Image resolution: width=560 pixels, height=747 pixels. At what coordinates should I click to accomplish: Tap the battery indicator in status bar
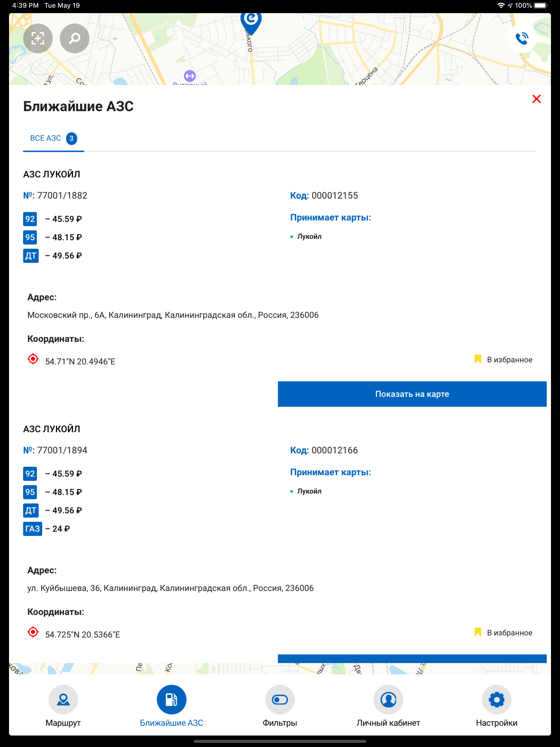540,5
